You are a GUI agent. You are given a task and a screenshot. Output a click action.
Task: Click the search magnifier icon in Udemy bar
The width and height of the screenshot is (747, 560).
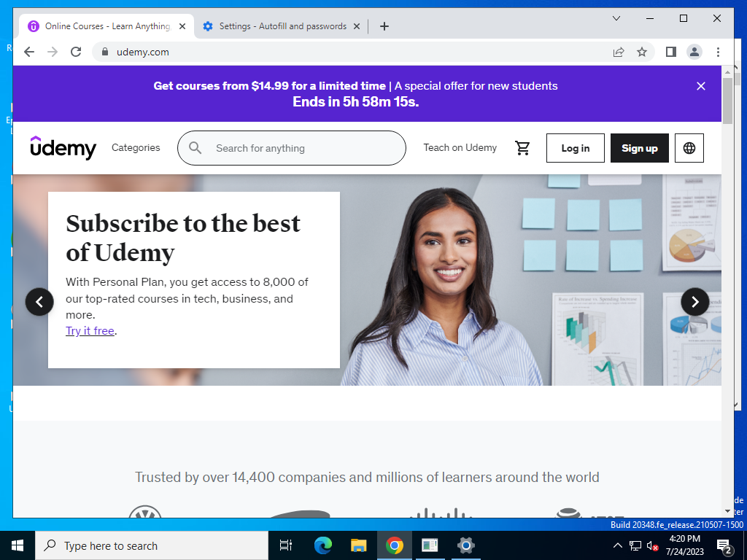point(195,148)
